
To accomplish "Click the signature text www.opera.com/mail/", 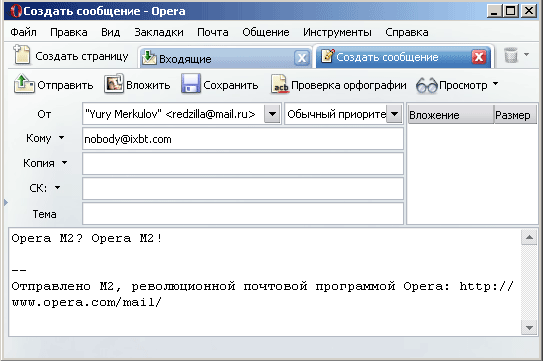I will (87, 302).
